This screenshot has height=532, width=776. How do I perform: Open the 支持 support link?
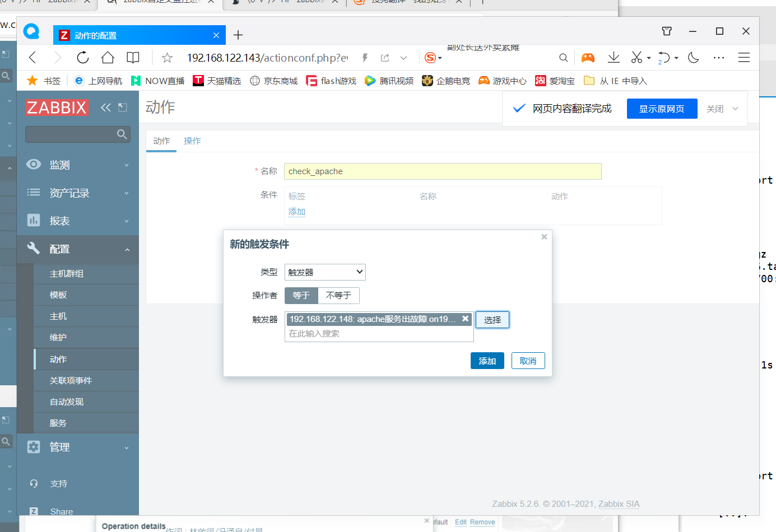58,483
